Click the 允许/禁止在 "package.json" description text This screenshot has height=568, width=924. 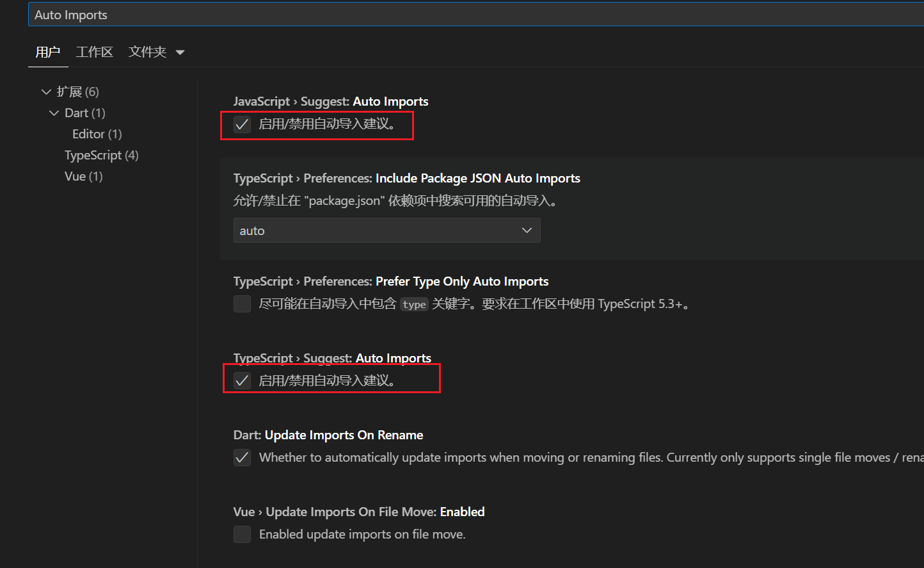click(x=397, y=201)
